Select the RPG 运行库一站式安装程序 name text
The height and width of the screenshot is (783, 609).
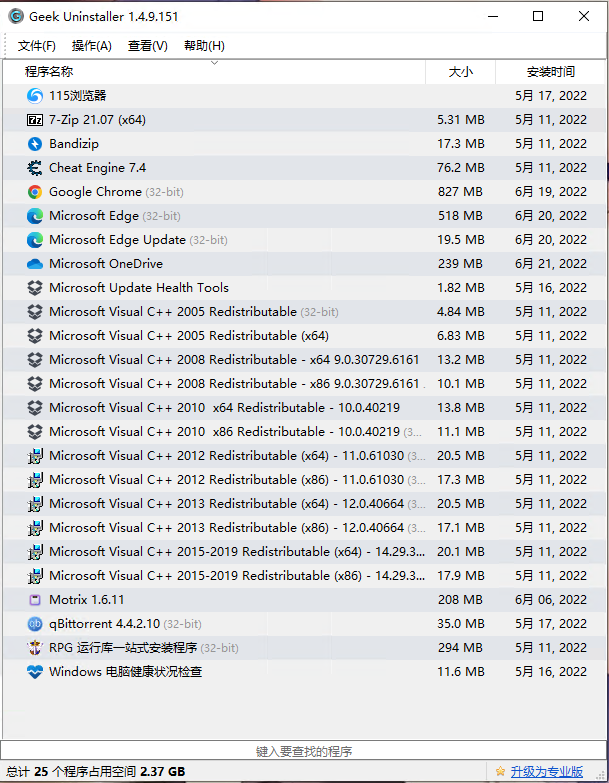pos(123,648)
